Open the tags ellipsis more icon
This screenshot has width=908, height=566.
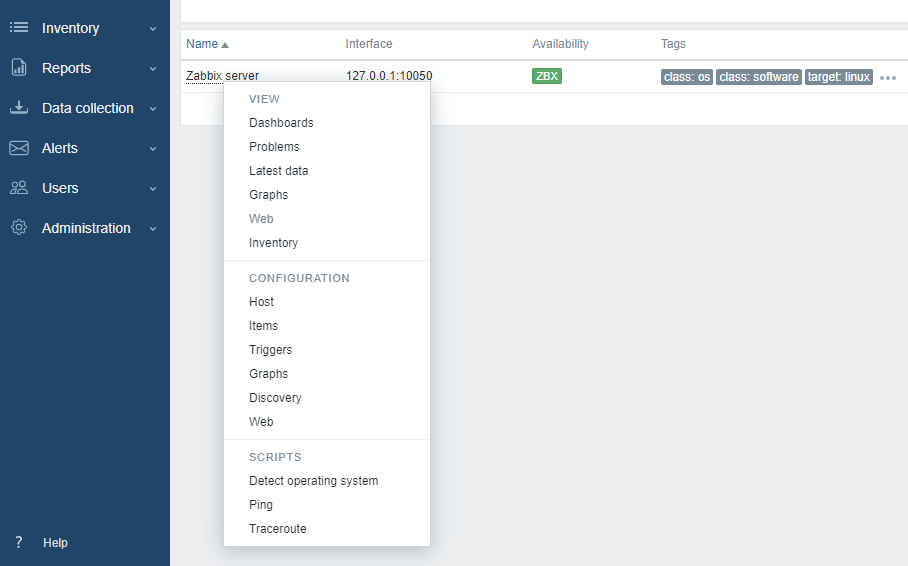[888, 78]
